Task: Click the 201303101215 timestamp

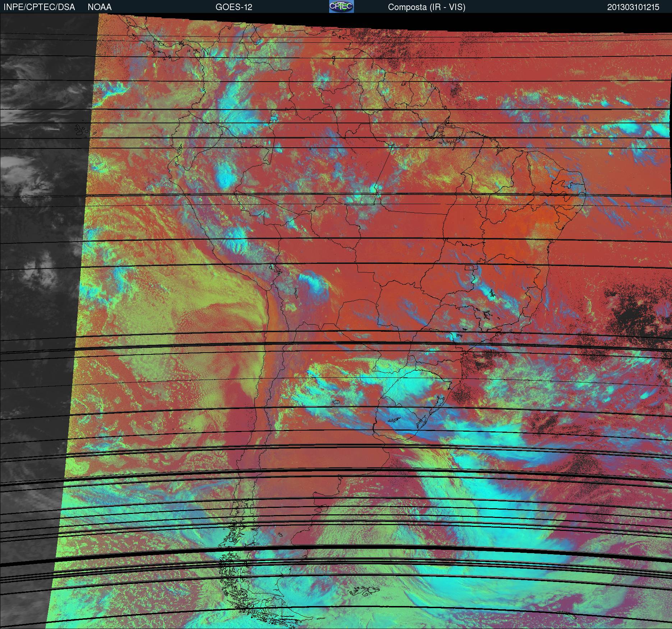Action: tap(633, 7)
